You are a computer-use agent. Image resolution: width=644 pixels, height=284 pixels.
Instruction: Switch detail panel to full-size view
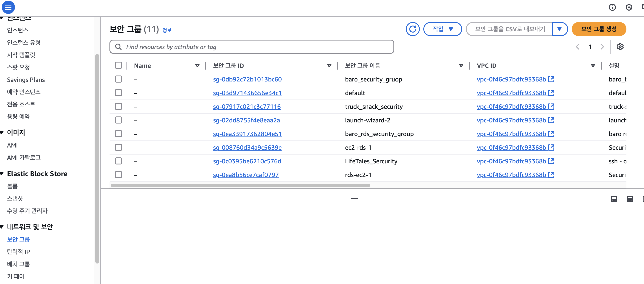[x=630, y=199]
